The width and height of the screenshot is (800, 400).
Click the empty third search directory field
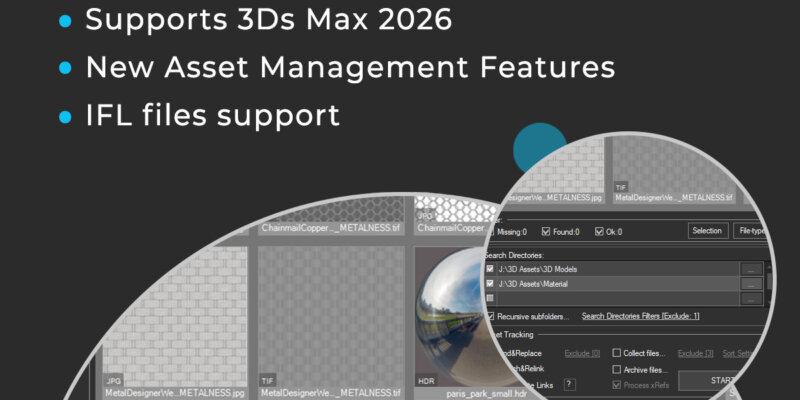point(617,298)
